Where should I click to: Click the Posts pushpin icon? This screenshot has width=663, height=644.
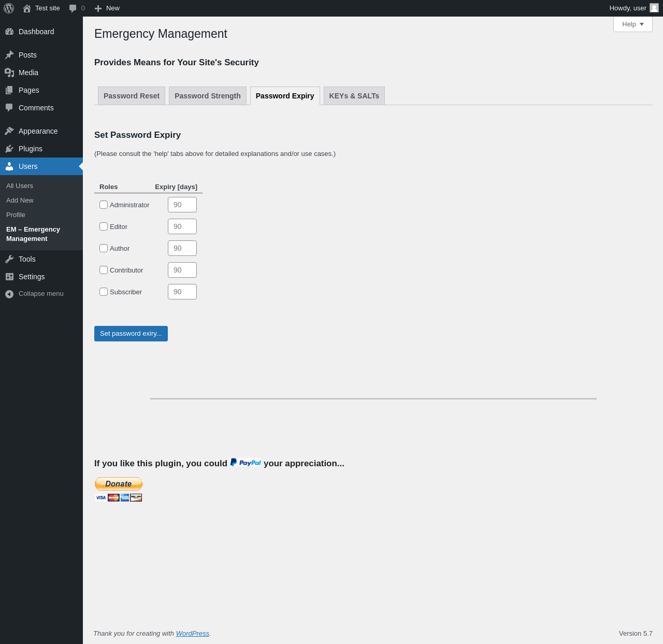pos(9,55)
